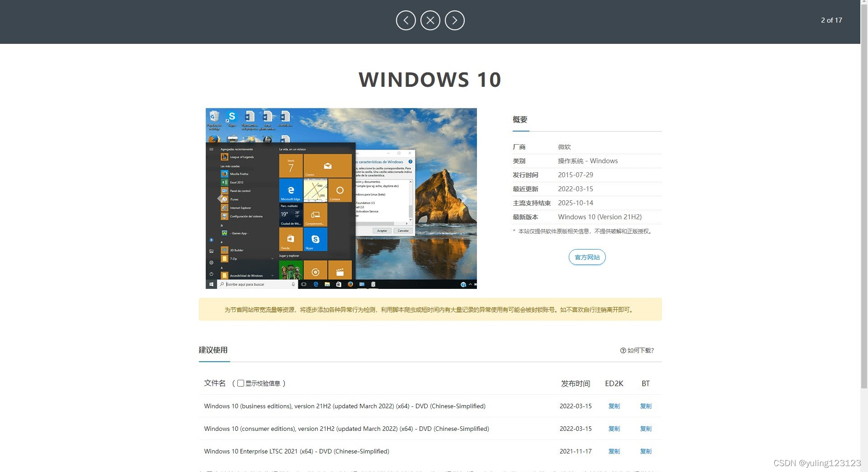Click the 2022-03-15 latest update value in summary
This screenshot has height=472, width=868.
[x=576, y=189]
